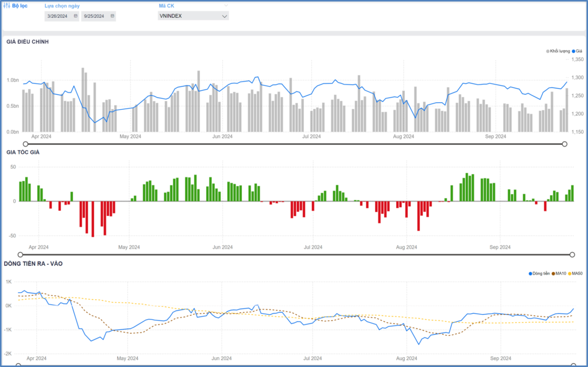Screen dimensions: 588x367
Task: Click the brown MA10 legend marker
Action: click(553, 273)
